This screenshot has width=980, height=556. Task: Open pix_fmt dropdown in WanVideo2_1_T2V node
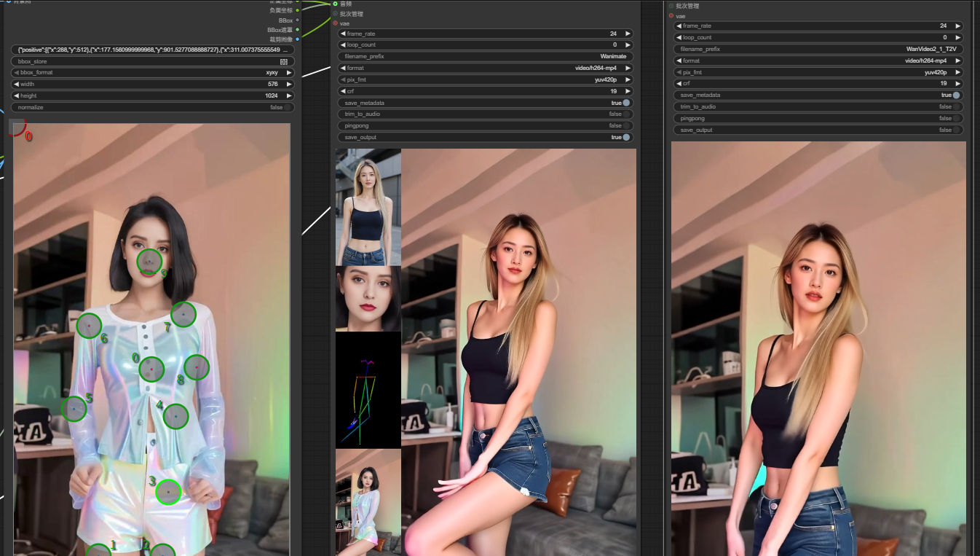[819, 72]
